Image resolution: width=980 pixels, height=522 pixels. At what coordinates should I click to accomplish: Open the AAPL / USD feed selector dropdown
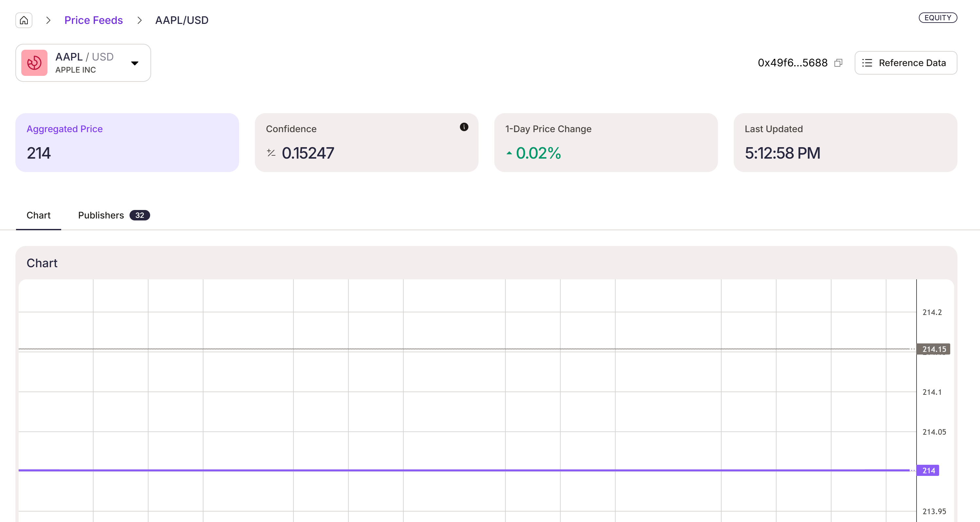[x=84, y=63]
